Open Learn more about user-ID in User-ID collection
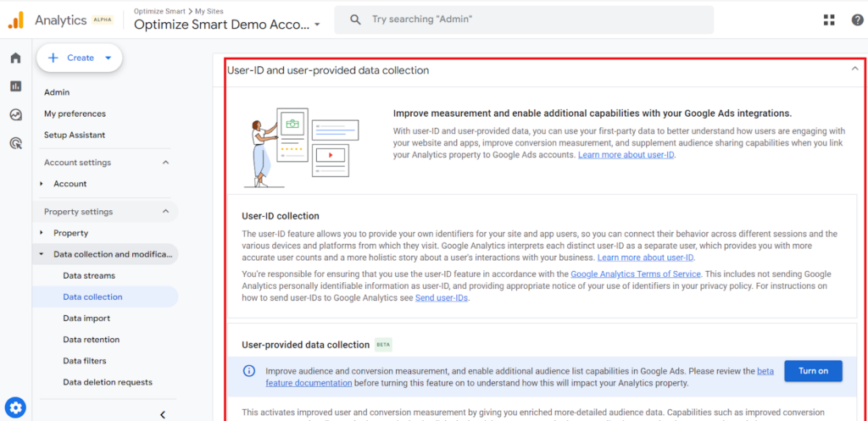The width and height of the screenshot is (868, 421). [x=645, y=258]
